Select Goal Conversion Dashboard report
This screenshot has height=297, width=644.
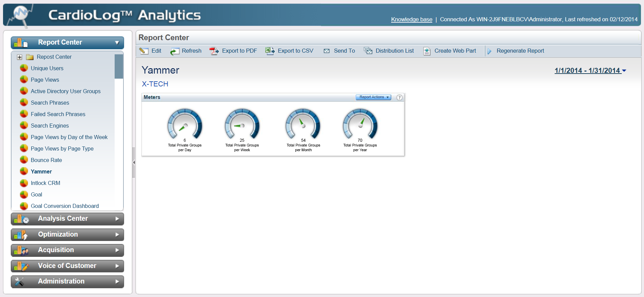click(65, 206)
